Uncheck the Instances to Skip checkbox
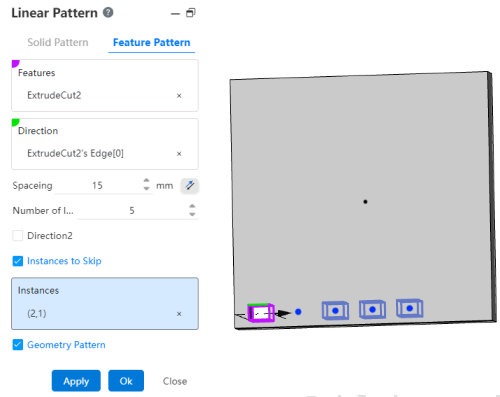The height and width of the screenshot is (397, 500). (18, 261)
